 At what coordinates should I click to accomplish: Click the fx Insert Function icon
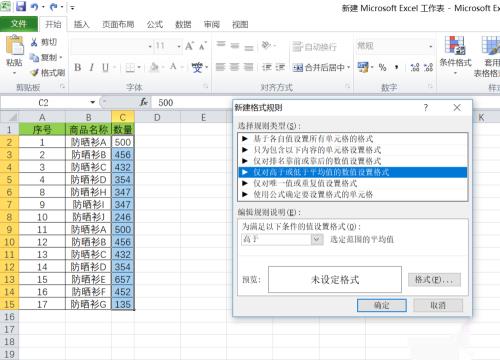pos(144,102)
